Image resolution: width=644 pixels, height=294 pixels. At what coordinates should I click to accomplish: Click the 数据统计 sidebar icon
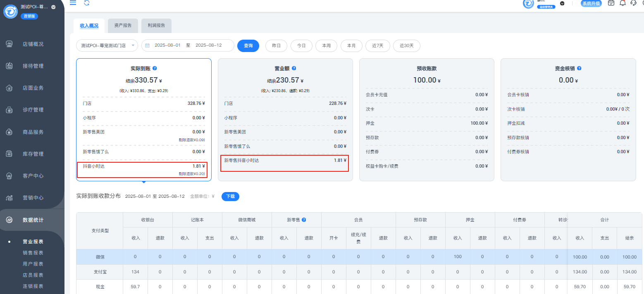pyautogui.click(x=9, y=220)
